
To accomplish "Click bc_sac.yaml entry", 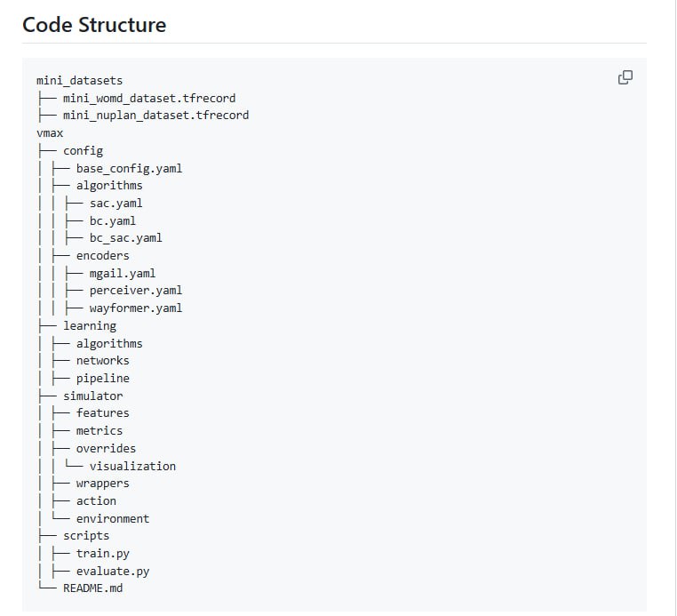I will click(125, 238).
